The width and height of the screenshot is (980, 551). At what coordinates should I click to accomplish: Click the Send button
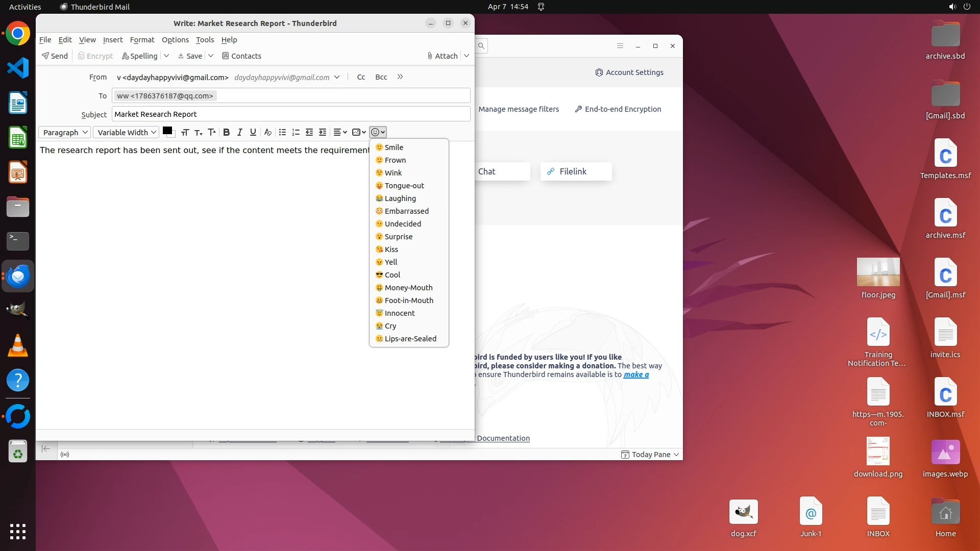[55, 56]
